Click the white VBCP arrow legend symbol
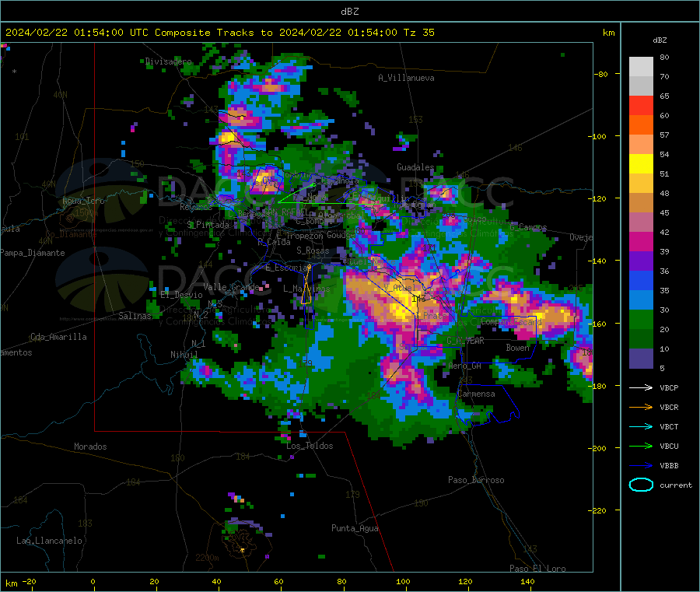 [641, 387]
